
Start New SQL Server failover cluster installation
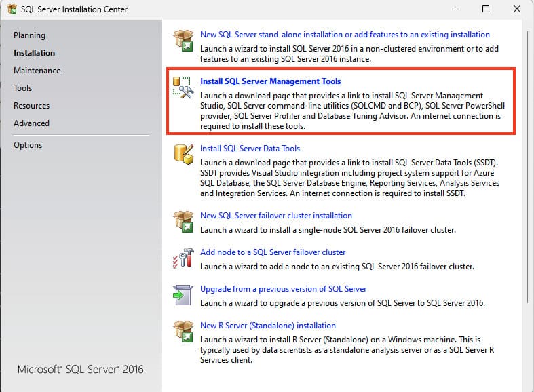click(275, 216)
